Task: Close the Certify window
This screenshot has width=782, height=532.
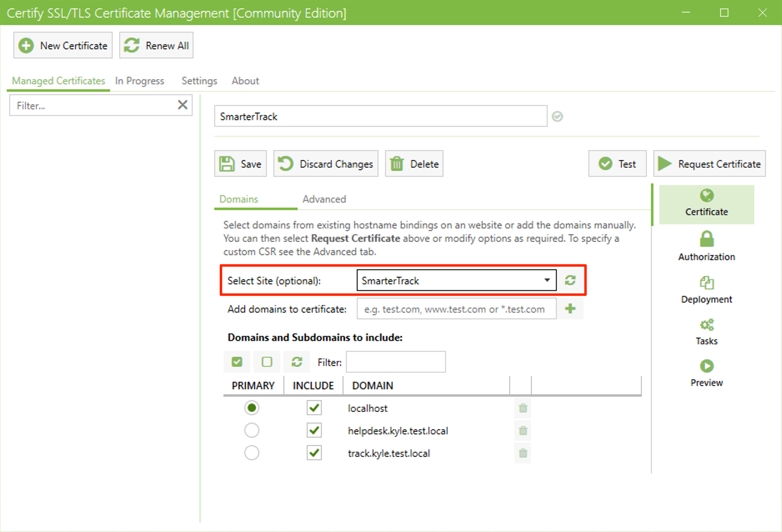Action: point(762,13)
